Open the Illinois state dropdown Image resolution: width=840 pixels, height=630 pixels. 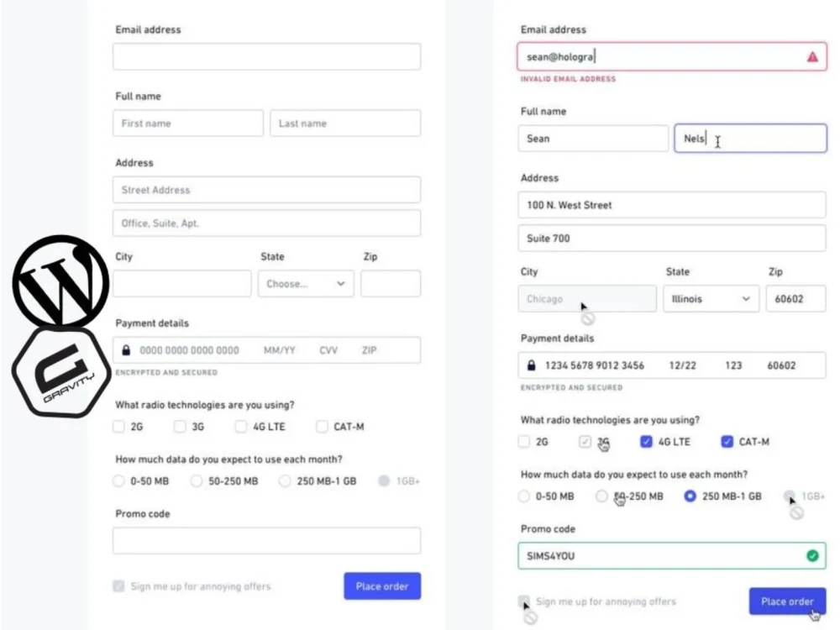coord(711,298)
